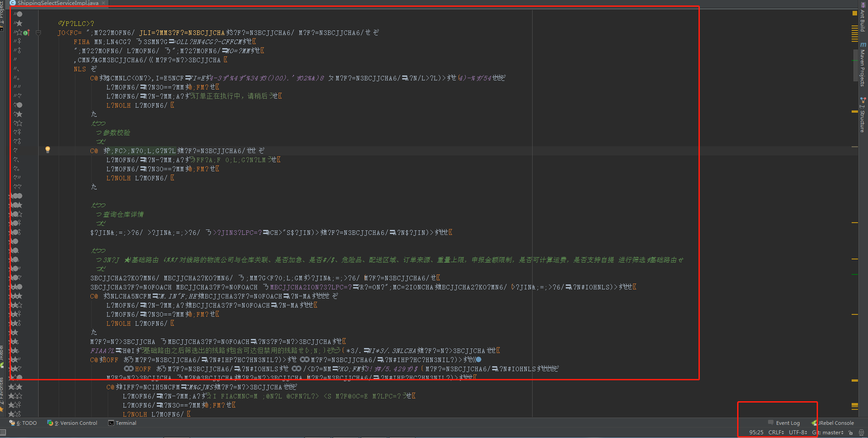Open the Structure side panel

tap(863, 114)
